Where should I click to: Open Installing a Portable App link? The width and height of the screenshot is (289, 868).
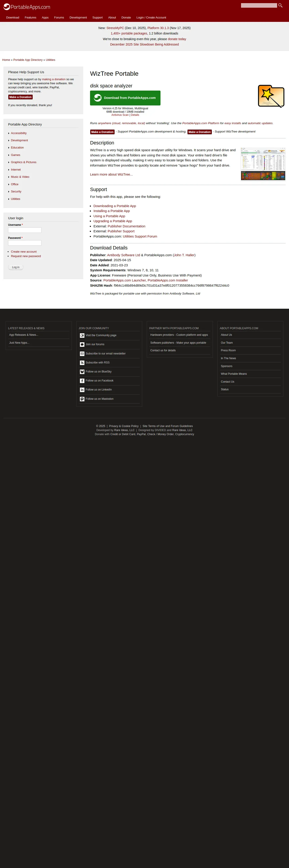(112, 211)
